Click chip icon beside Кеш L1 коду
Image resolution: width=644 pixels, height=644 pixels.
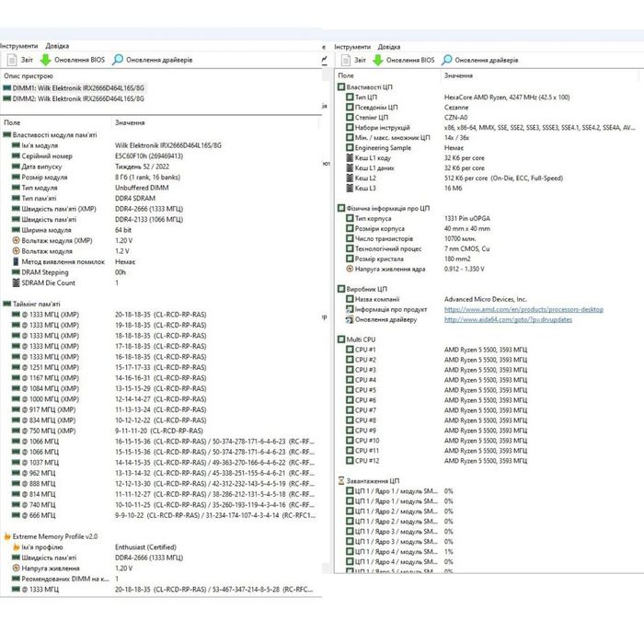click(x=350, y=157)
